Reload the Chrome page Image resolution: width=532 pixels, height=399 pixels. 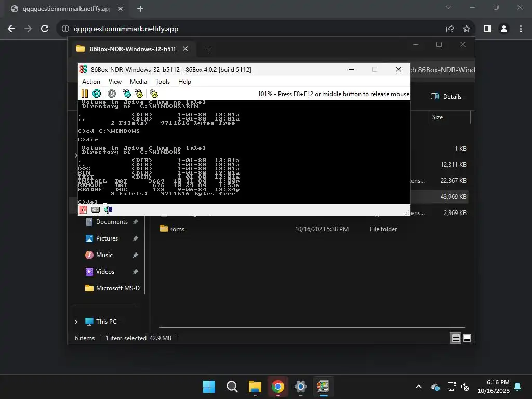tap(45, 29)
